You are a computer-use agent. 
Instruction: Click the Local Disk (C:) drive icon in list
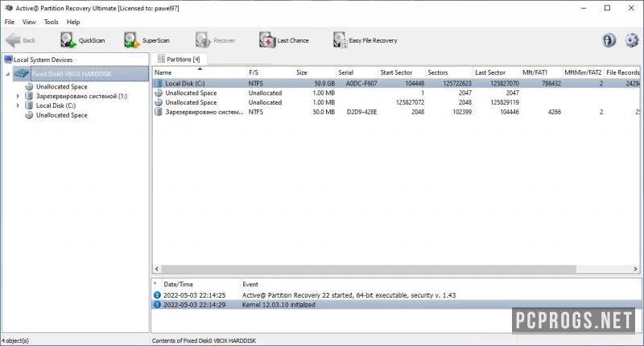tap(159, 84)
